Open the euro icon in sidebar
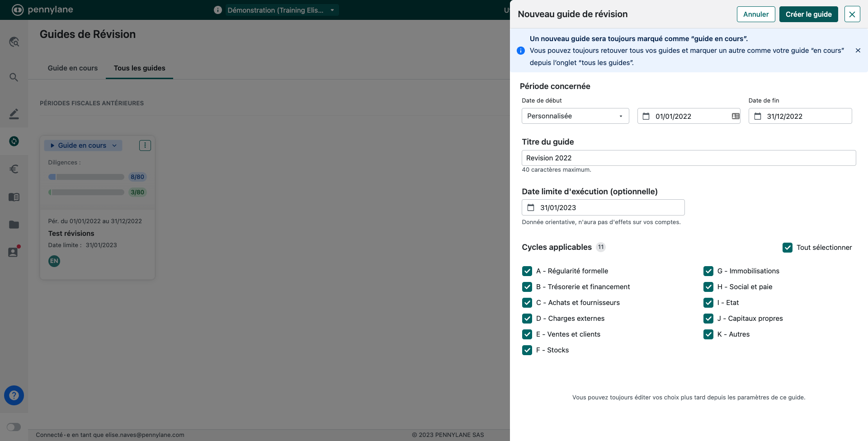868x441 pixels. (14, 169)
